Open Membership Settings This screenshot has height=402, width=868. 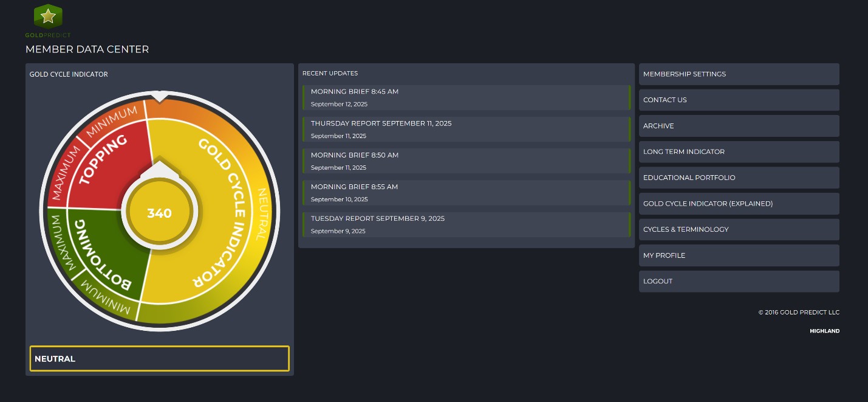pyautogui.click(x=739, y=74)
